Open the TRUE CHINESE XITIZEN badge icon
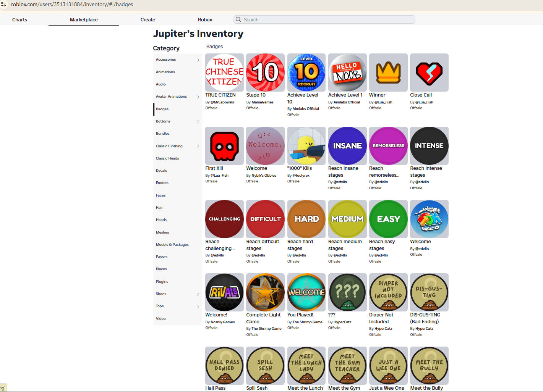Viewport: 543px width, 392px height. 224,73
